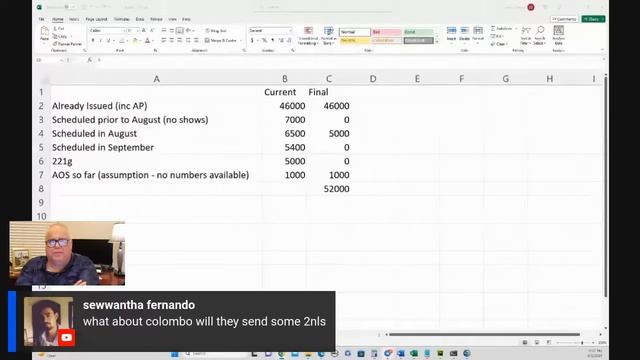Activate the Format Painter tool

(x=67, y=44)
